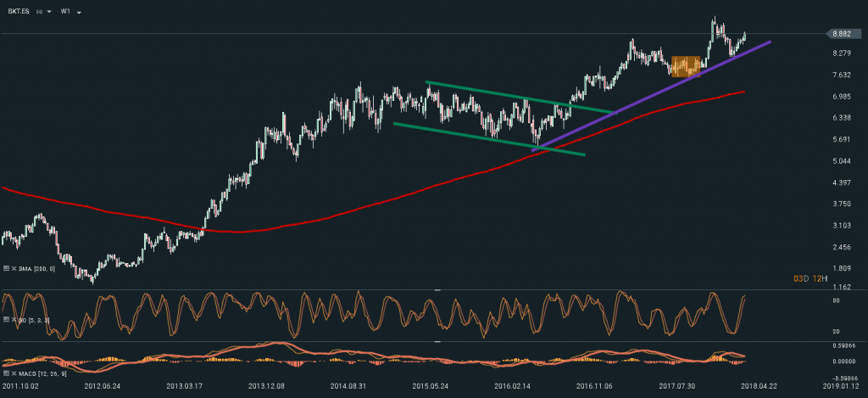Open the SMA indicator settings icon
The width and height of the screenshot is (868, 398).
tap(6, 268)
